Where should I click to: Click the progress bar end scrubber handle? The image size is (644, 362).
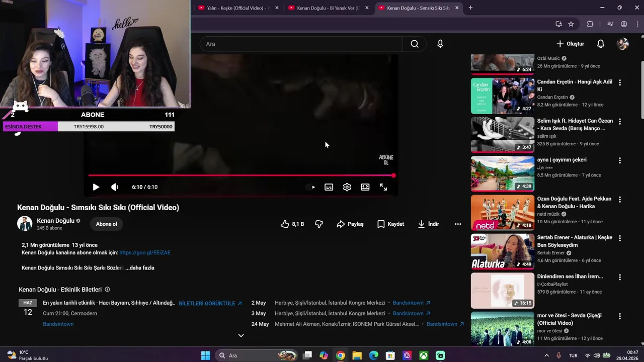tap(393, 175)
